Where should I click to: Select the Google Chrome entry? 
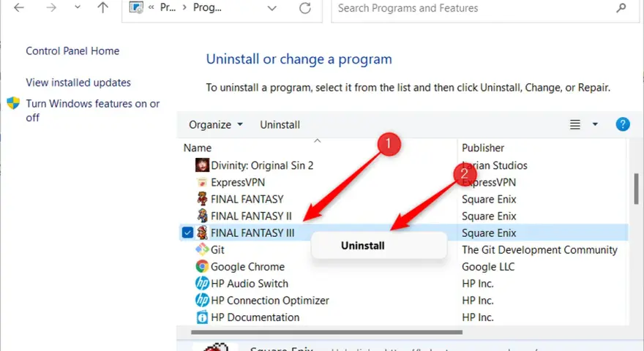pyautogui.click(x=247, y=267)
